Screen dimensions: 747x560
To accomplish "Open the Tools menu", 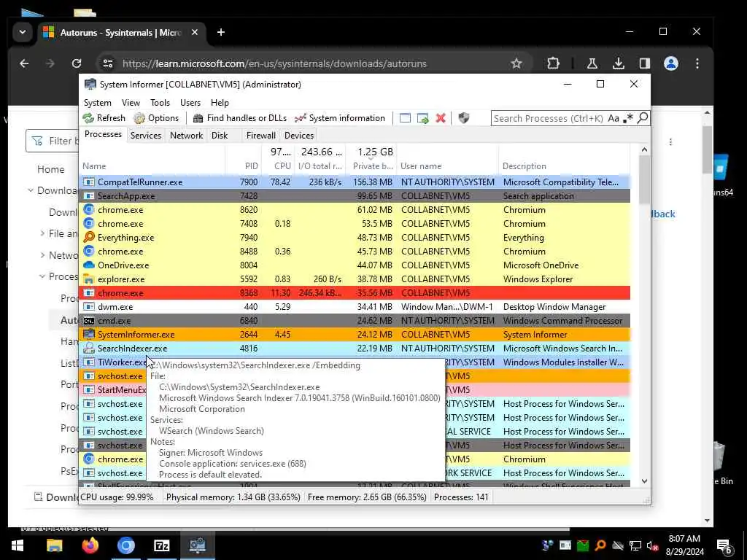I will point(160,103).
